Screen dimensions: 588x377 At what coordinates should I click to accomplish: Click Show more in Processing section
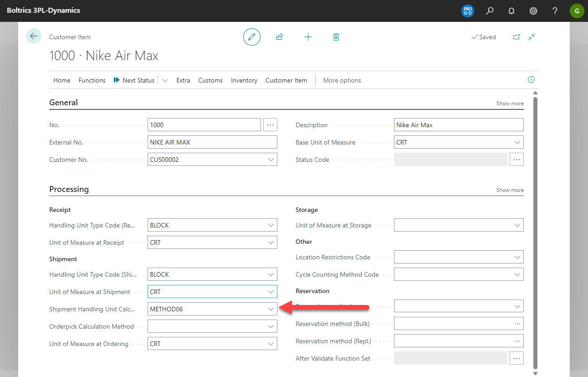(x=510, y=190)
